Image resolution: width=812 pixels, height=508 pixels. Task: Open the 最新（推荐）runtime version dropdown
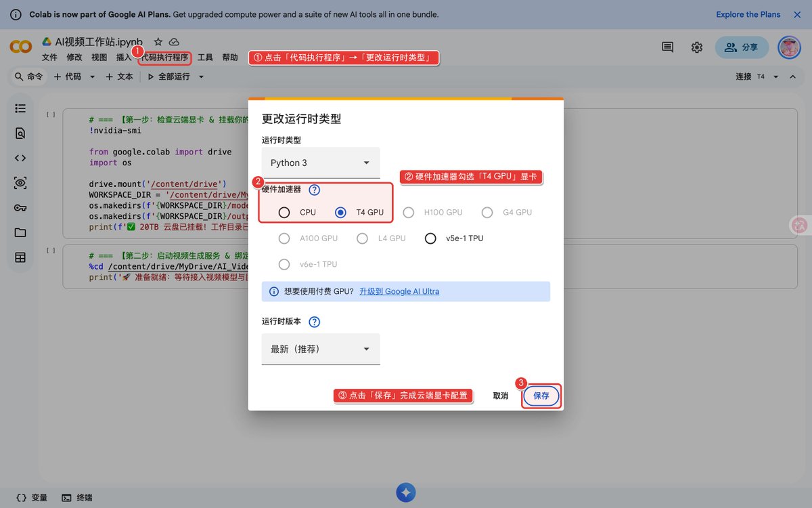[x=321, y=349]
